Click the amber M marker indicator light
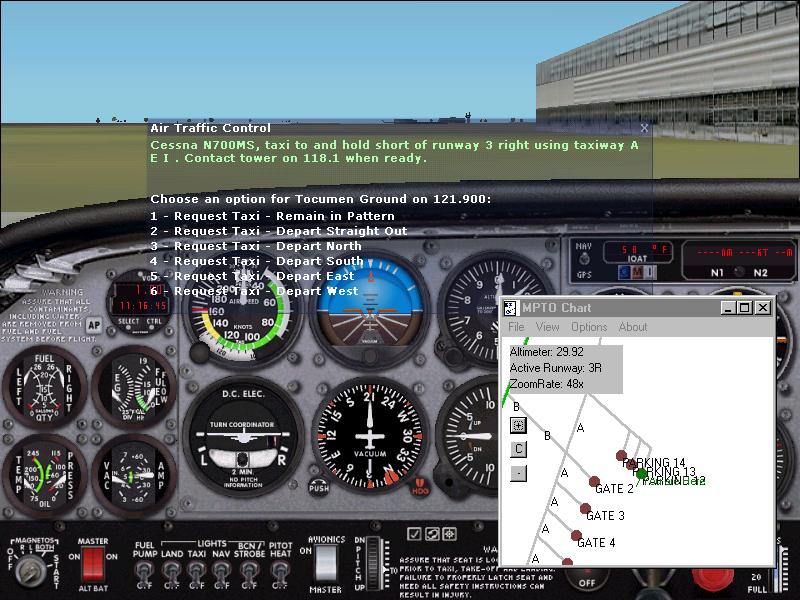The image size is (800, 600). 637,272
